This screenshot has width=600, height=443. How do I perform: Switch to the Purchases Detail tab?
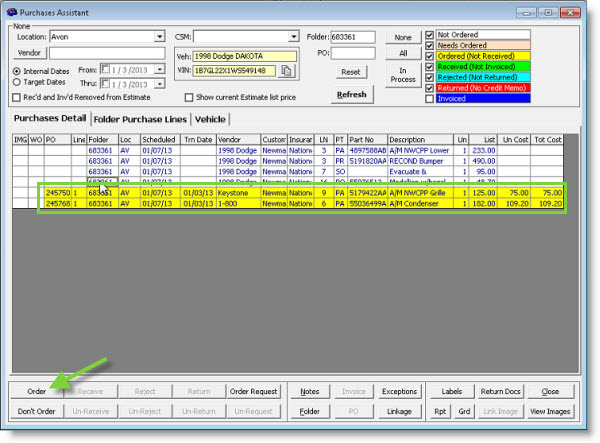50,118
